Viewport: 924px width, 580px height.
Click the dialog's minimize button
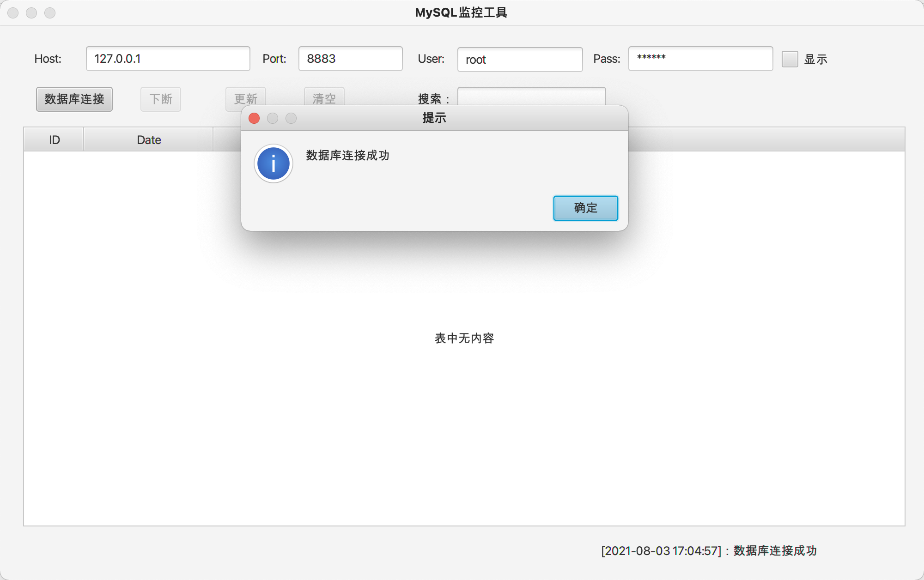[x=273, y=118]
